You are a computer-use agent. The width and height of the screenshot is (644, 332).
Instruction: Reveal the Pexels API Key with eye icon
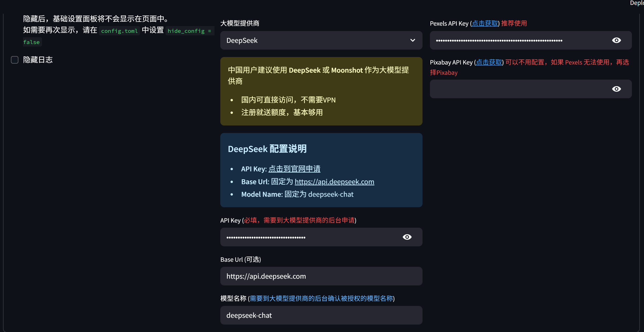tap(616, 40)
